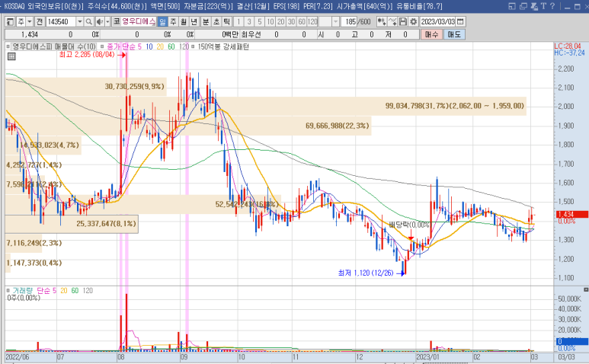Click the title bar pin window icon
Viewport: 589px width, 364px height.
coord(511,6)
